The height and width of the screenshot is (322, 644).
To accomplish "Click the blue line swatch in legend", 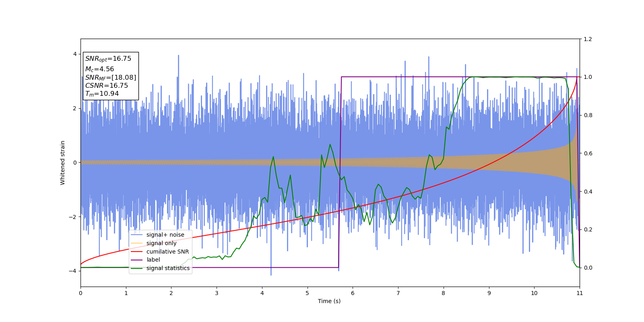I will (137, 235).
